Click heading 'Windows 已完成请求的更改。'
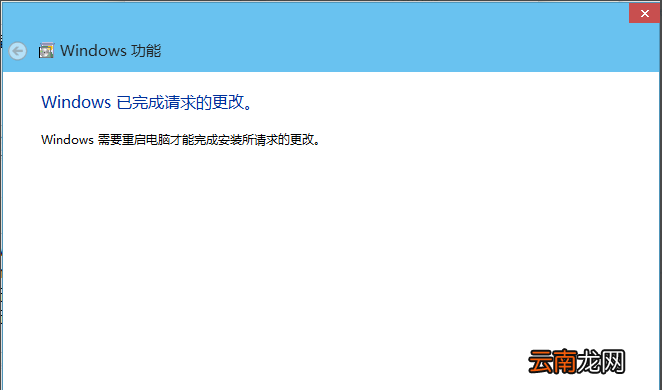662x390 pixels. tap(147, 102)
